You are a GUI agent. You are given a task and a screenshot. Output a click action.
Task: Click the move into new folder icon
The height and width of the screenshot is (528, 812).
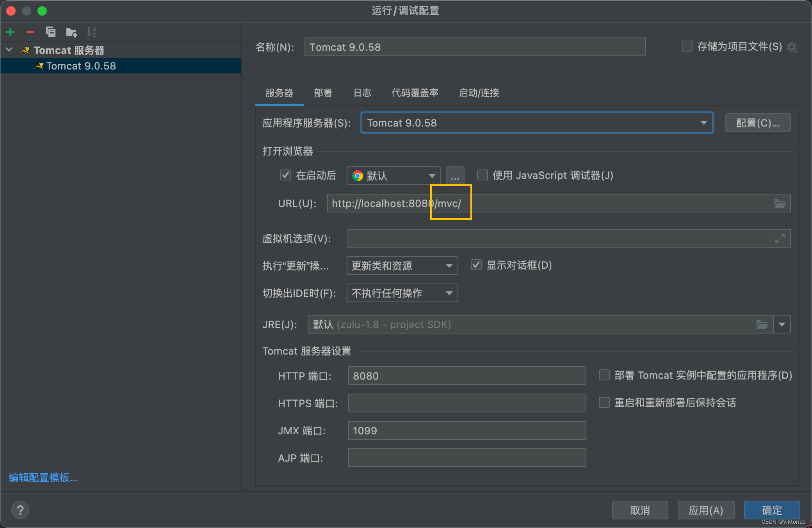pos(71,32)
